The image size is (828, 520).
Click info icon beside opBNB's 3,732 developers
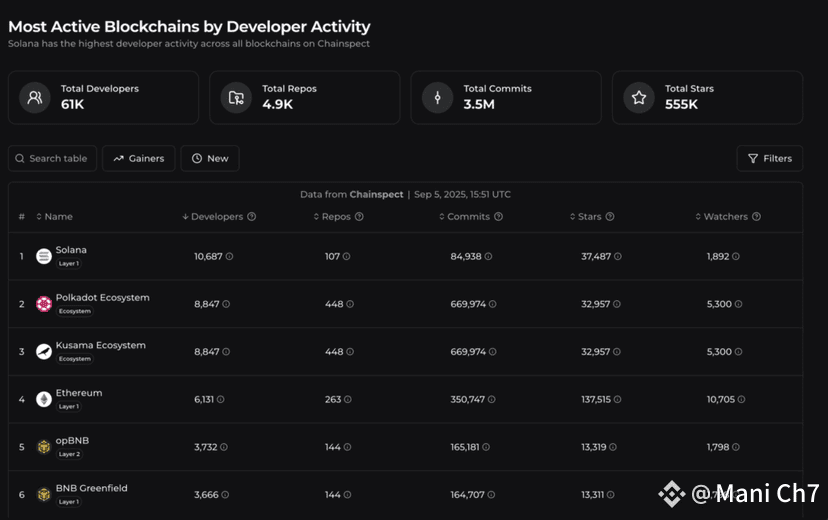224,447
